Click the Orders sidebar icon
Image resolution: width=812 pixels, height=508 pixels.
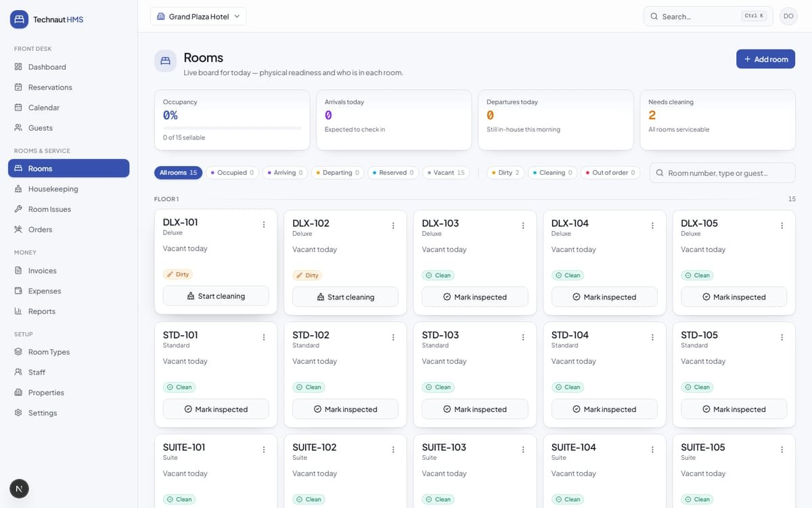pos(18,230)
